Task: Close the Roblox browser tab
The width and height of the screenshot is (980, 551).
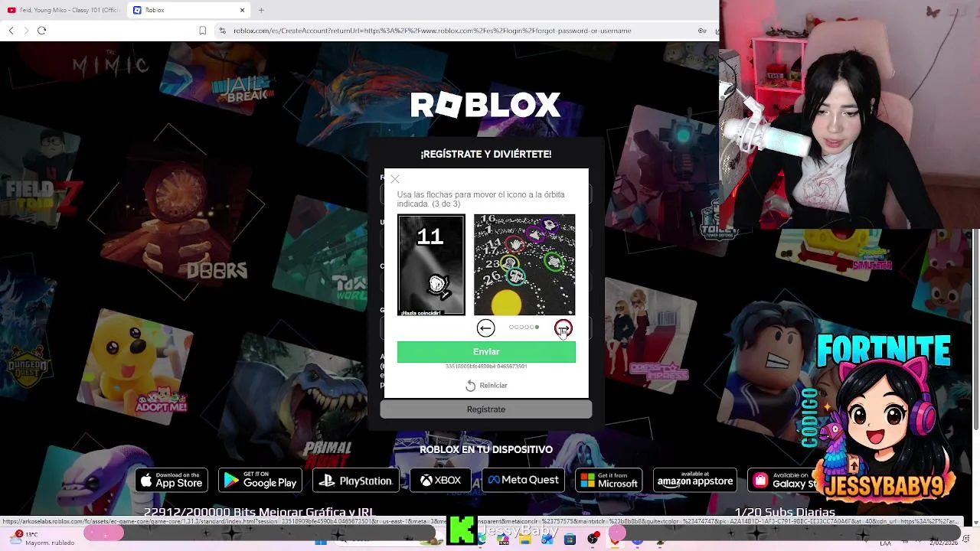Action: [x=242, y=10]
